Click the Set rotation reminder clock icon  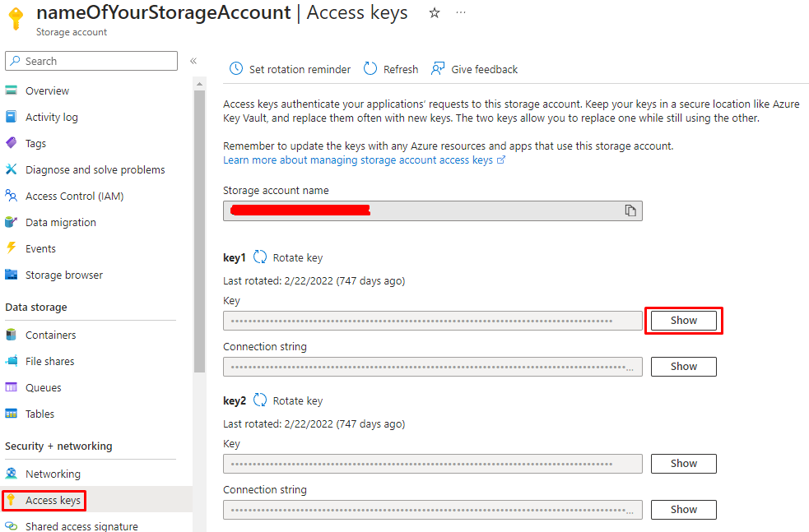235,68
